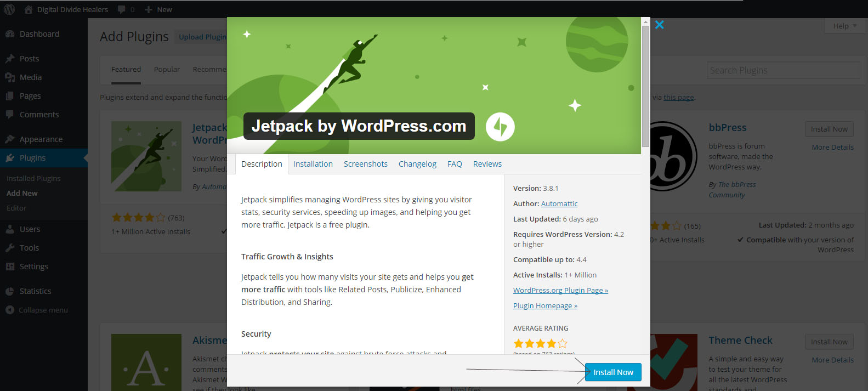868x391 pixels.
Task: Close the plugin details modal
Action: click(x=660, y=25)
